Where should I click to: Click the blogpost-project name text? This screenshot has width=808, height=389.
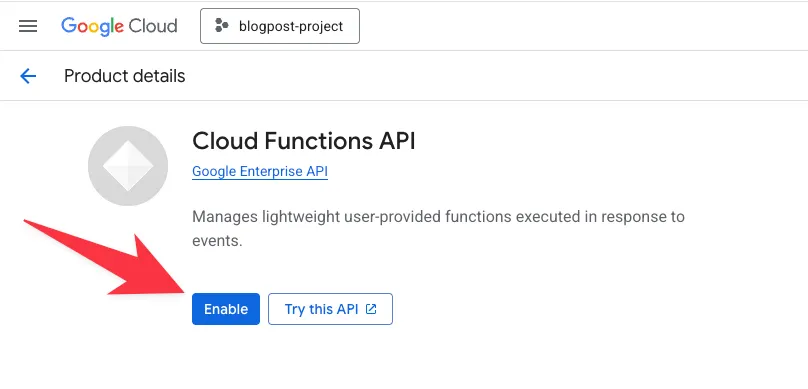pos(291,26)
